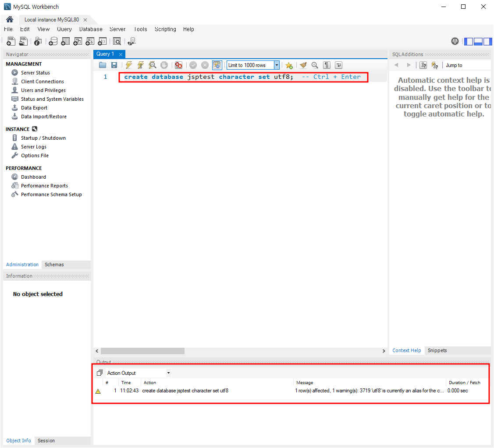Open Server Status in Navigator

[35, 73]
